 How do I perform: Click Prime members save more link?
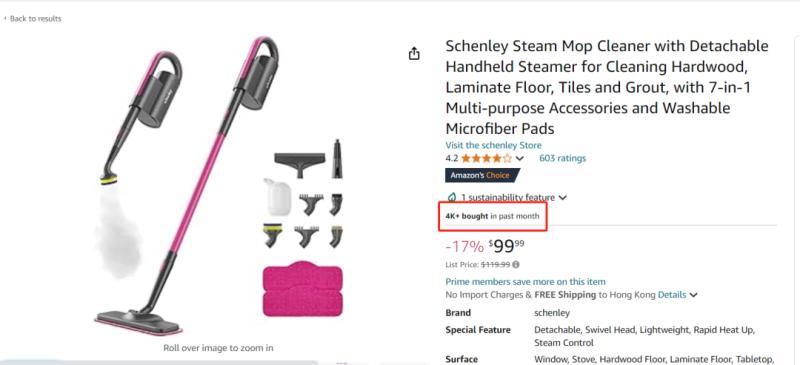click(x=526, y=282)
